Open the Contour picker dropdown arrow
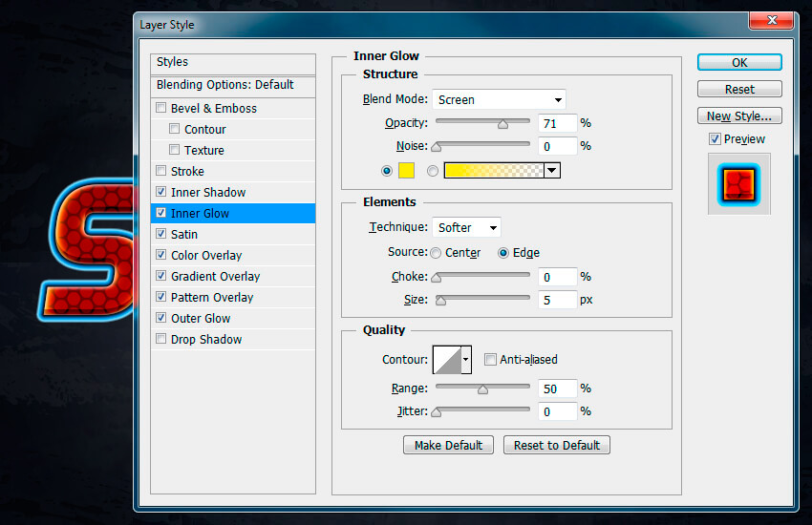 (466, 360)
